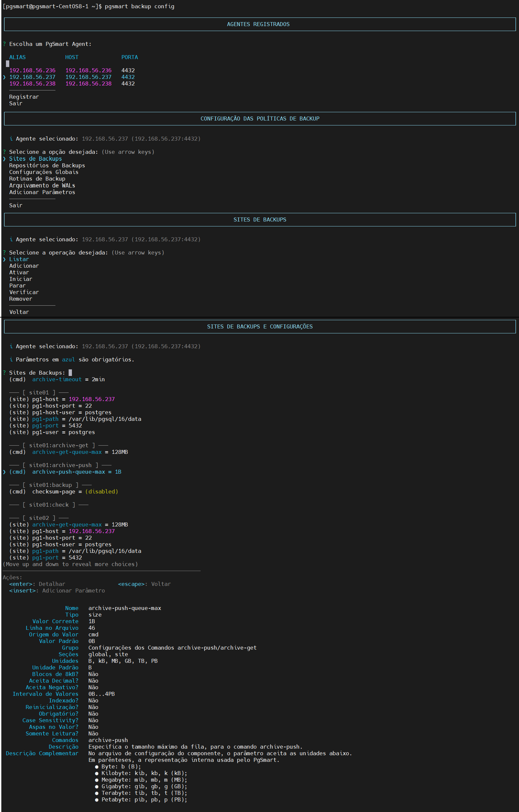Click the Move up and down hint

point(70,564)
